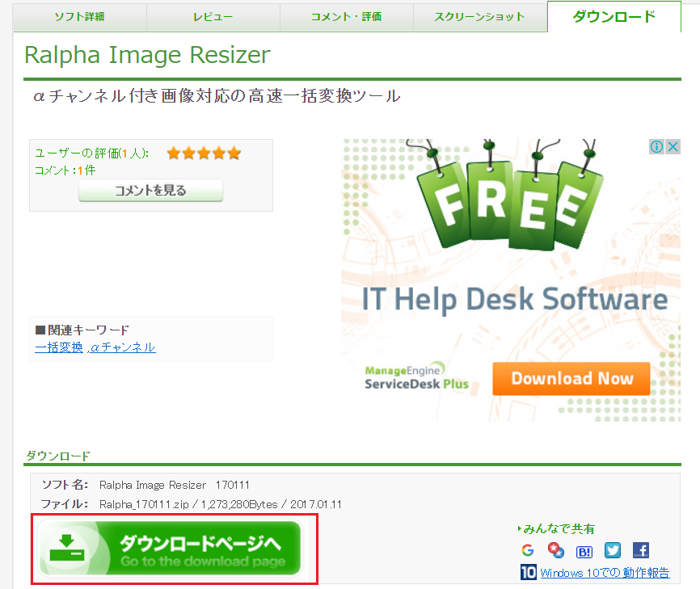Viewport: 700px width, 589px height.
Task: Click the fifth rating star
Action: pos(234,153)
